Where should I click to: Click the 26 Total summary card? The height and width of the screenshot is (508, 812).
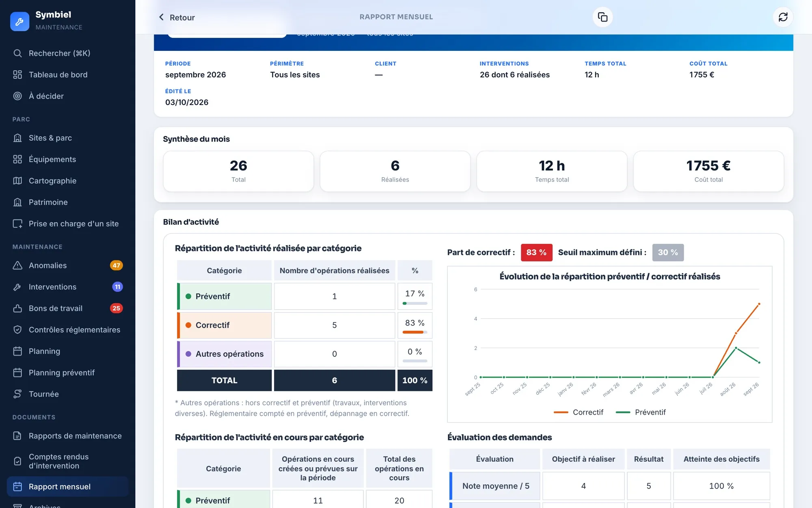tap(238, 171)
